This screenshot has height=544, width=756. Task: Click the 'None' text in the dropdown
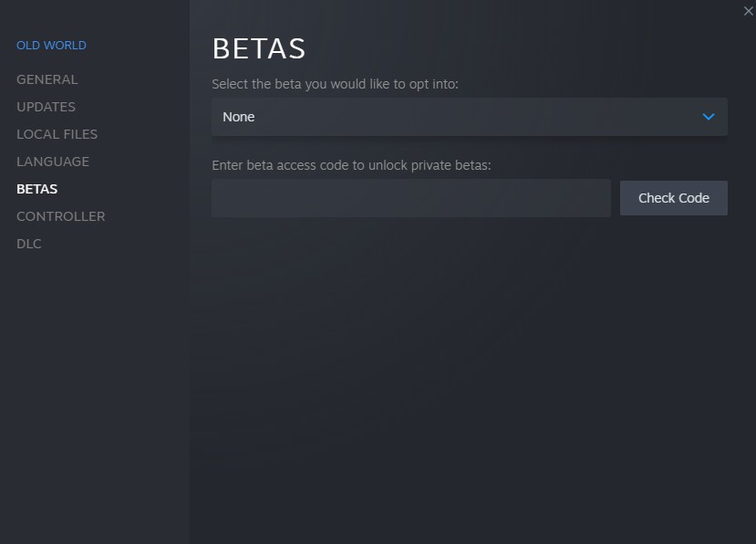(239, 117)
